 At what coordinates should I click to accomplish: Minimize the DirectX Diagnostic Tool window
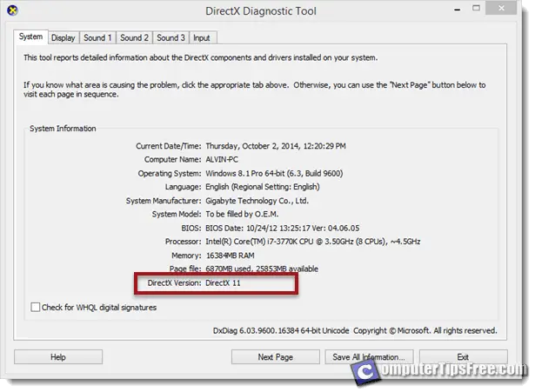458,10
